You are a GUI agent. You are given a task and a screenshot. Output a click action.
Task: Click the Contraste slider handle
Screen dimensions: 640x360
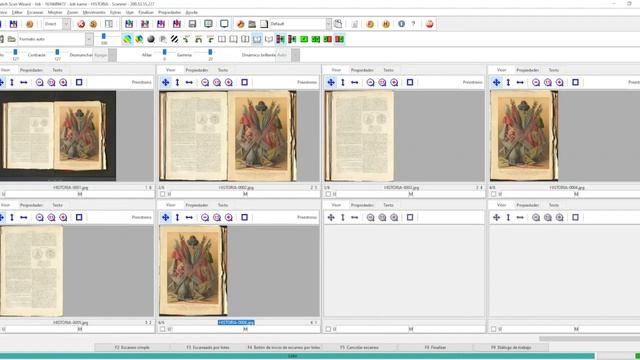click(57, 52)
